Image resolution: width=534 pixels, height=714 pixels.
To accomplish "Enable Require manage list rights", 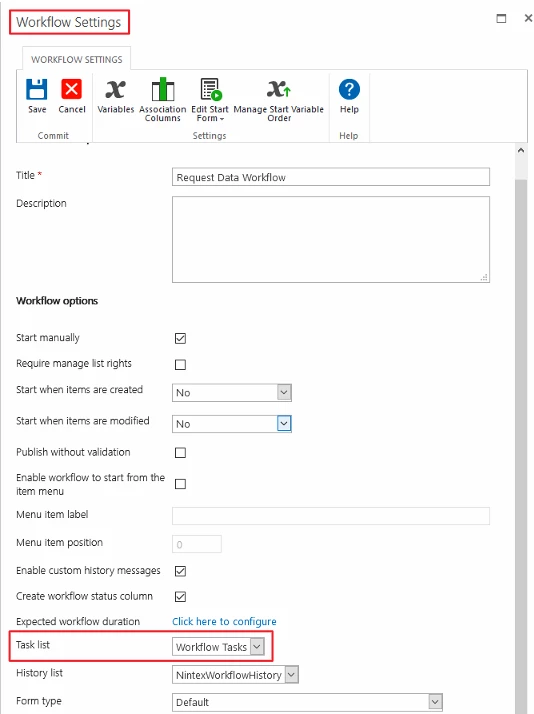I will pos(180,364).
